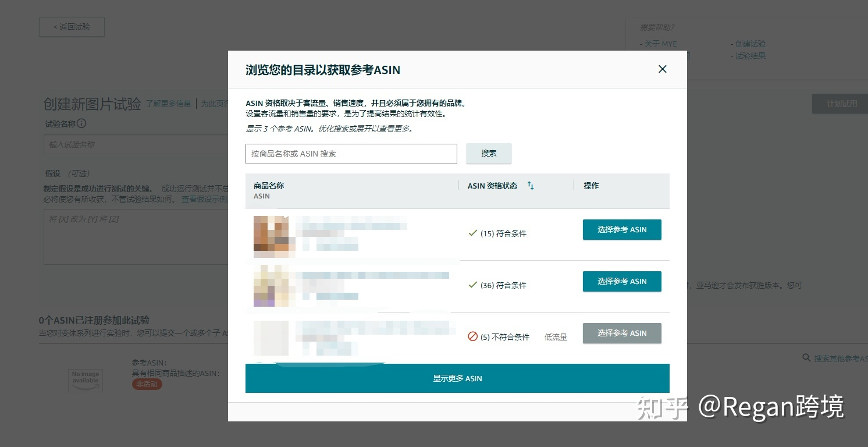
Task: Select reference ASIN for (15) 符合条件 row
Action: (622, 229)
